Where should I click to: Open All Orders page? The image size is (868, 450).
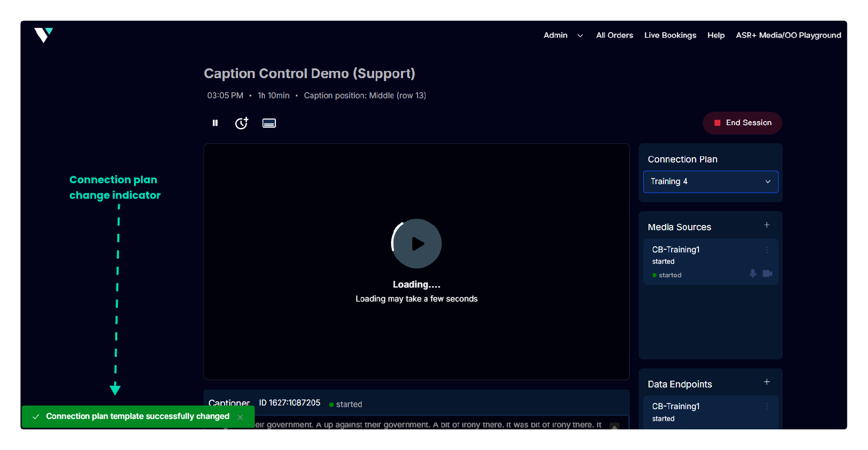point(614,35)
